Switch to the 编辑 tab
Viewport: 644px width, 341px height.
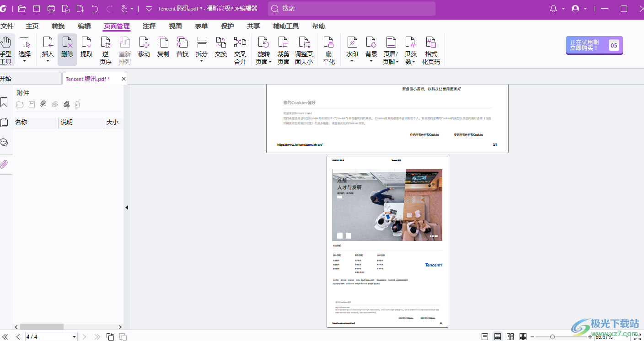click(x=84, y=27)
